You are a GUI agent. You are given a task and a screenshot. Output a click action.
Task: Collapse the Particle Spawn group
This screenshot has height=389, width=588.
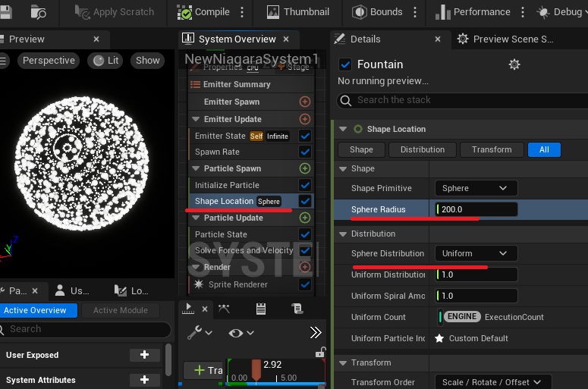coord(196,168)
